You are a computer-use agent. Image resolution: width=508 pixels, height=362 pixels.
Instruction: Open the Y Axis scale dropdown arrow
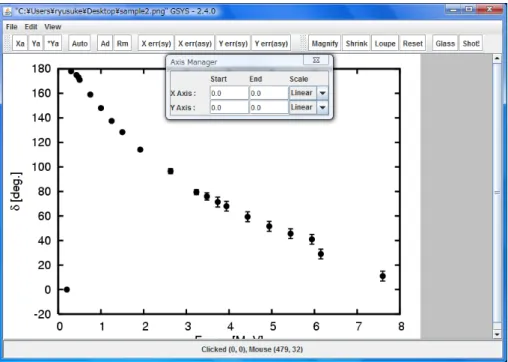322,107
